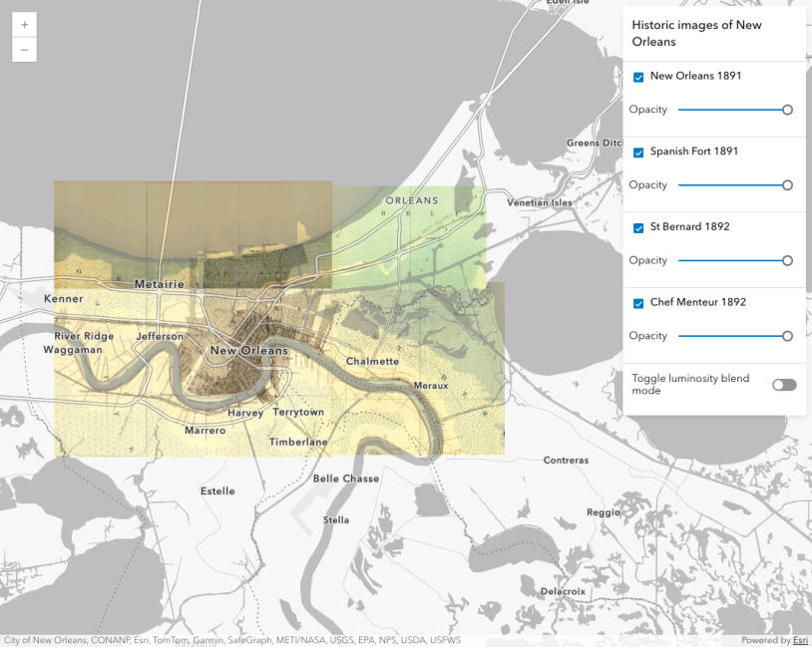Uncheck the Chef Menteur 1892 layer
This screenshot has height=647, width=812.
(638, 302)
